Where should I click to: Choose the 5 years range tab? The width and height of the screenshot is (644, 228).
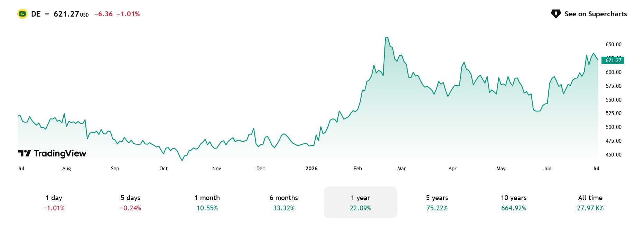pyautogui.click(x=437, y=202)
